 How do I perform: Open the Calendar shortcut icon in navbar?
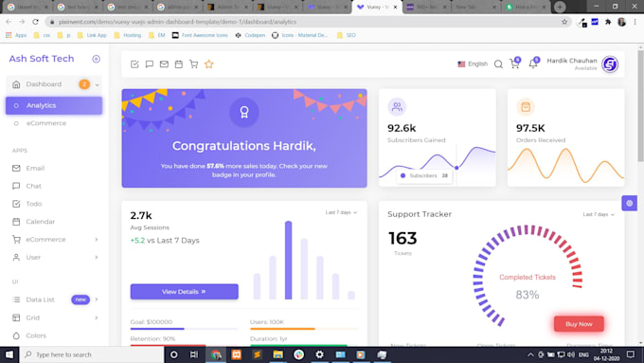[x=179, y=64]
